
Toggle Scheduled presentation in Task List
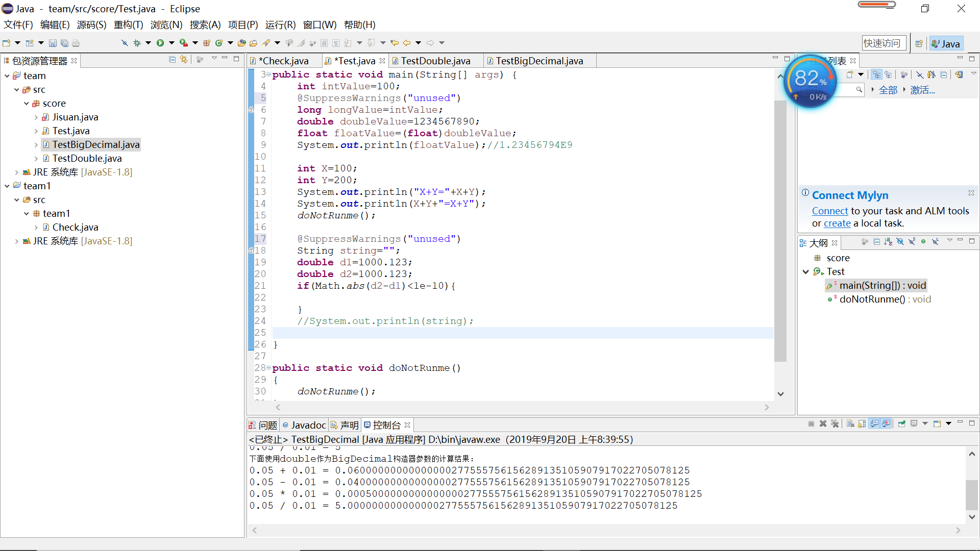889,74
